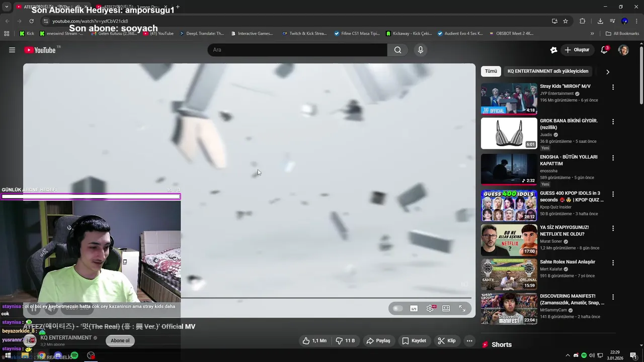Open the tab search dropdown arrow

tap(7, 7)
